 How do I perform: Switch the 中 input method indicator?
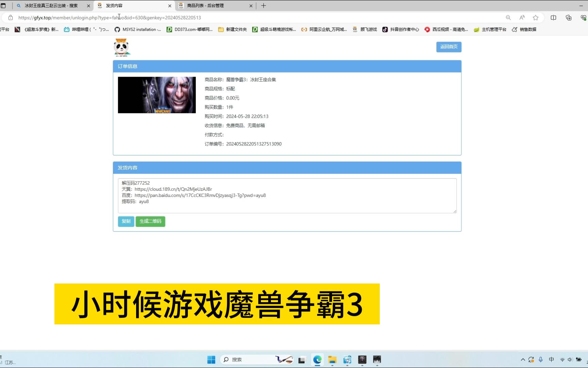(x=552, y=360)
